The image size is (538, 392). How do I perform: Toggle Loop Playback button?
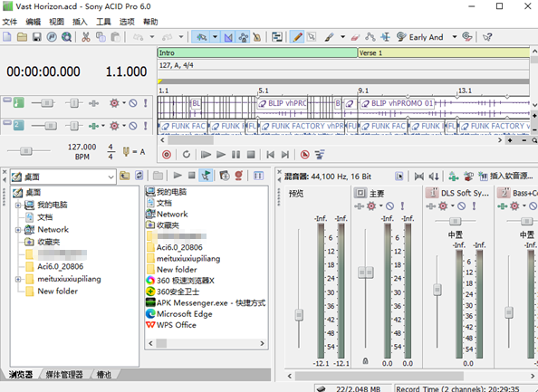[187, 155]
